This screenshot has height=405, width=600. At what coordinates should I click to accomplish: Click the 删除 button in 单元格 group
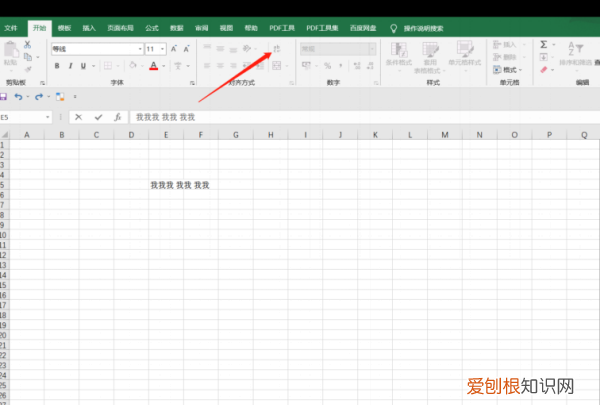click(x=507, y=57)
